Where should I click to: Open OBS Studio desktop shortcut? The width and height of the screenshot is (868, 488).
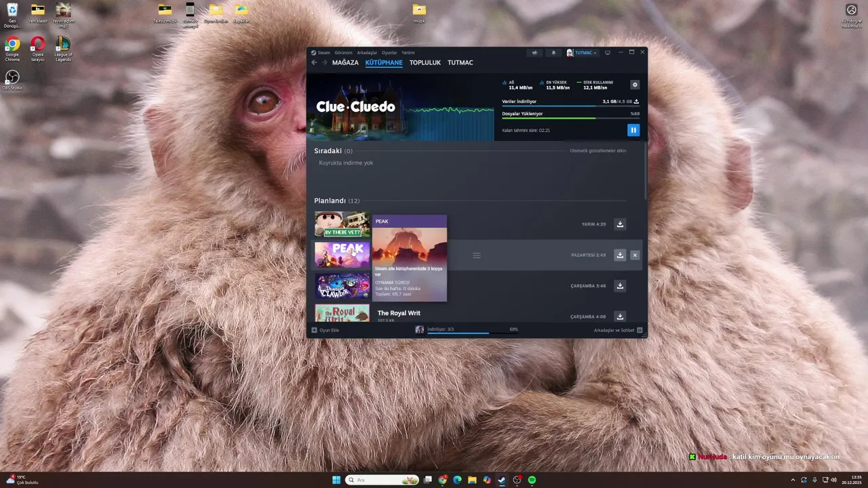(12, 80)
